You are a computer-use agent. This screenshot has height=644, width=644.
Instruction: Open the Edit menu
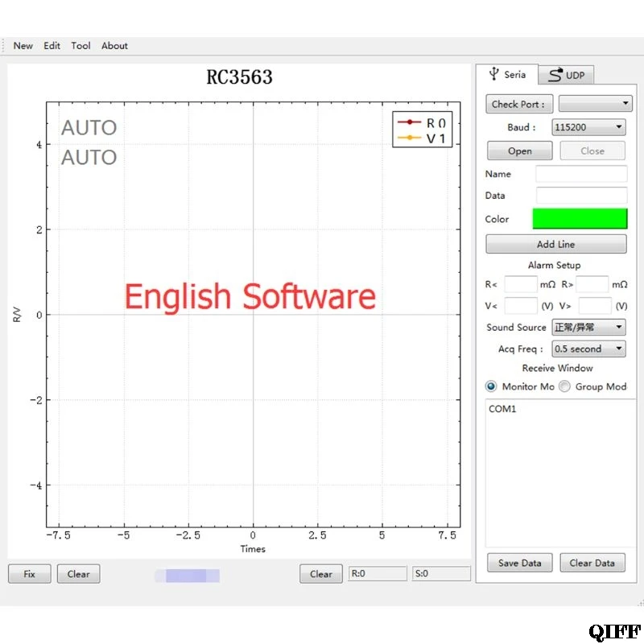coord(52,46)
